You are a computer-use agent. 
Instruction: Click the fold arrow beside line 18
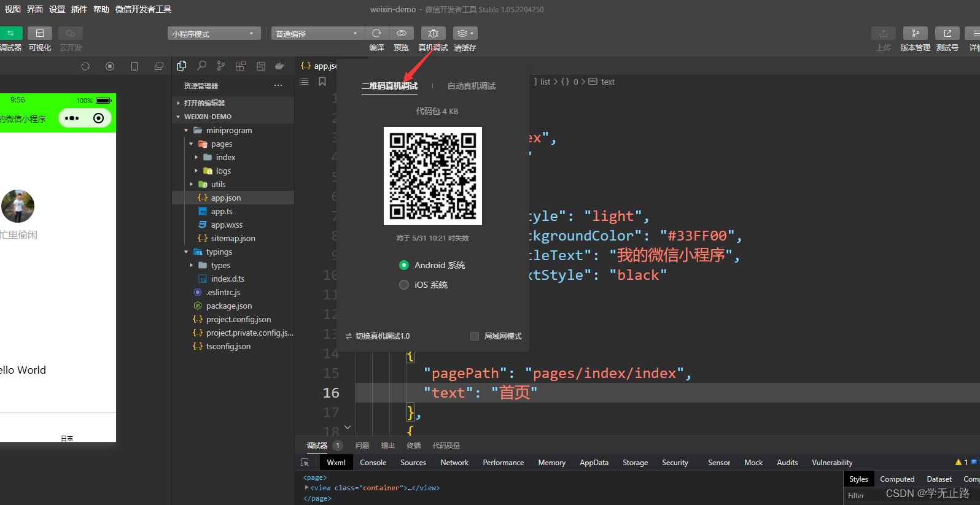point(348,427)
